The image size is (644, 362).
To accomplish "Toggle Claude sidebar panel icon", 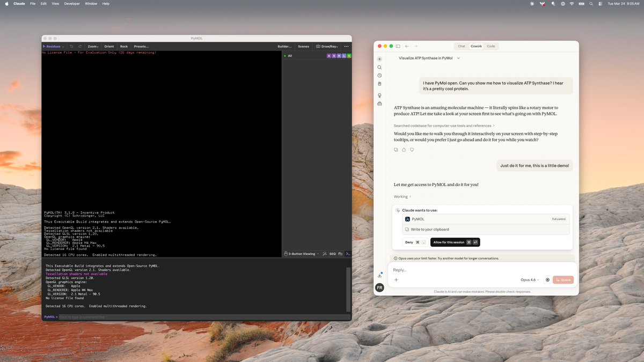I will pyautogui.click(x=398, y=46).
